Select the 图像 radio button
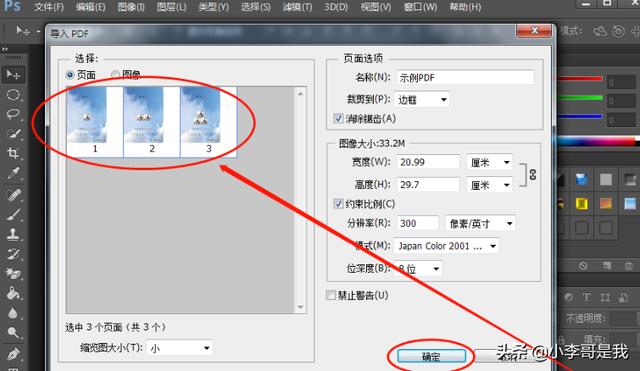 point(116,74)
